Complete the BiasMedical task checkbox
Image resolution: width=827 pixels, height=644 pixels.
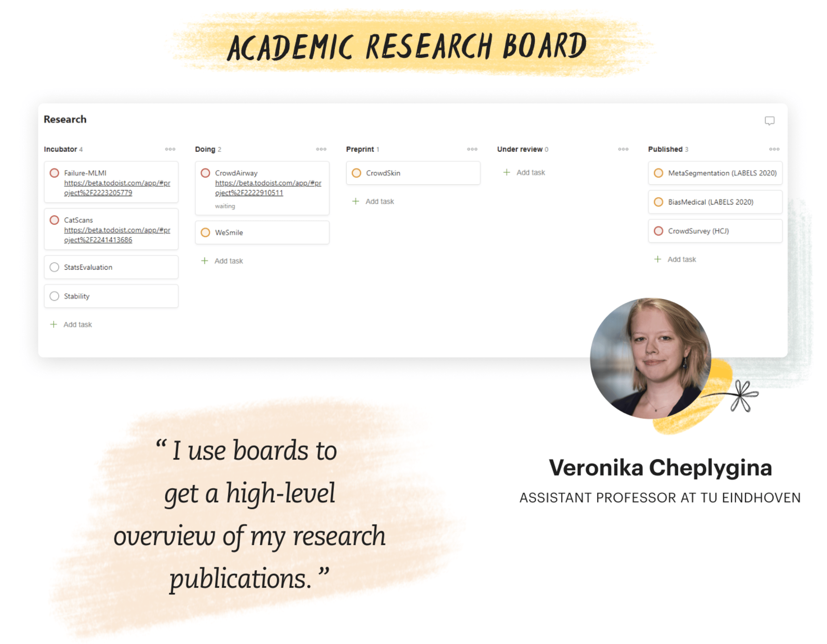tap(658, 202)
